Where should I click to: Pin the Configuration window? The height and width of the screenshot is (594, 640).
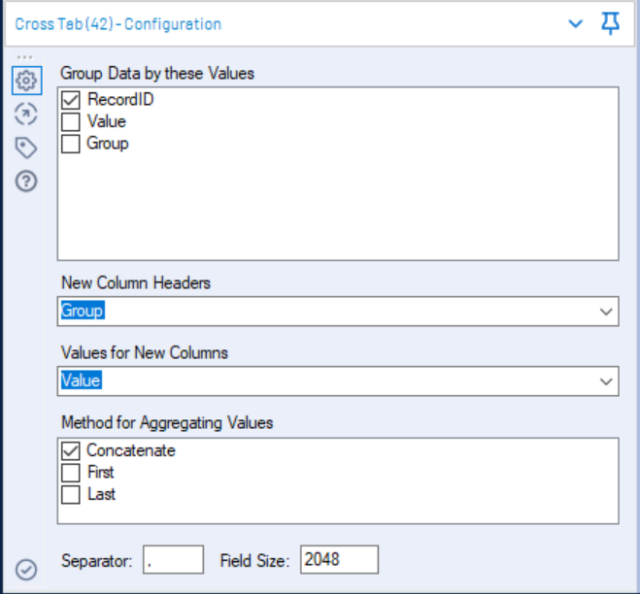[610, 24]
